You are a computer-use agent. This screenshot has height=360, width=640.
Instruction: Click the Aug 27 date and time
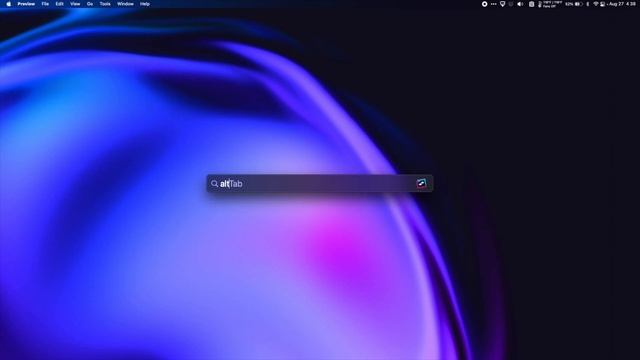[x=622, y=4]
